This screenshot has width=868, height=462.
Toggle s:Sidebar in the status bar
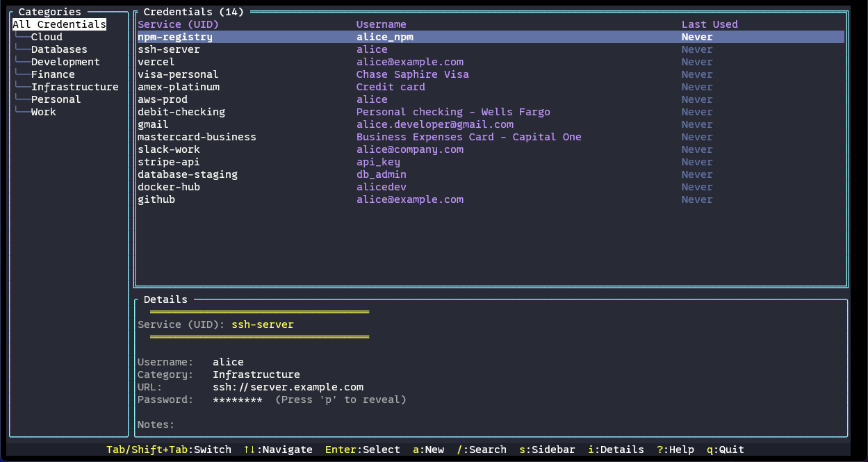(546, 449)
